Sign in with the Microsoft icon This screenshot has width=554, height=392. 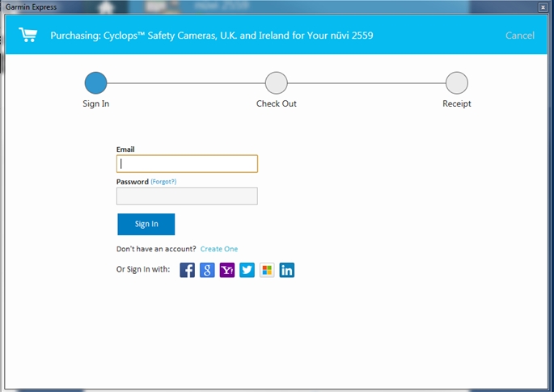267,270
